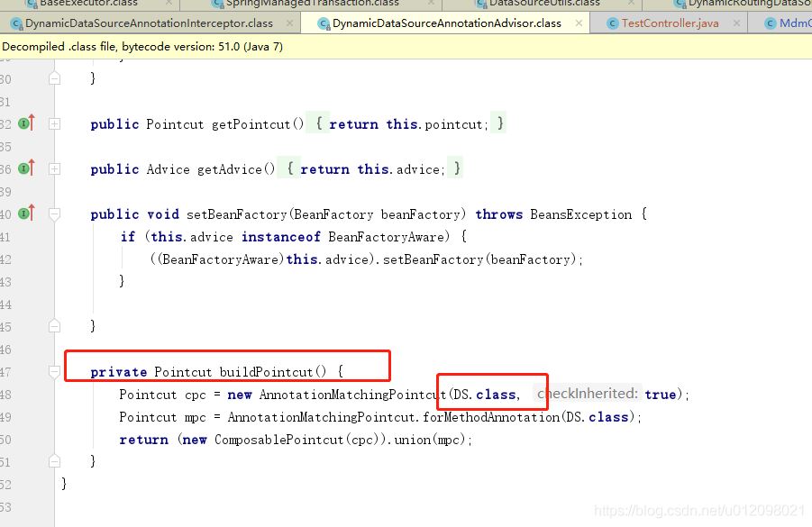Screen dimensions: 812x527
Task: Click implements gutter icon beside getAdvice
Action: point(26,168)
